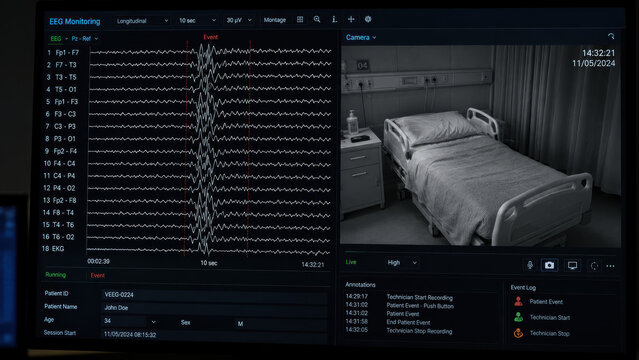
Task: Click the rotate icon beside the more options
Action: click(594, 266)
